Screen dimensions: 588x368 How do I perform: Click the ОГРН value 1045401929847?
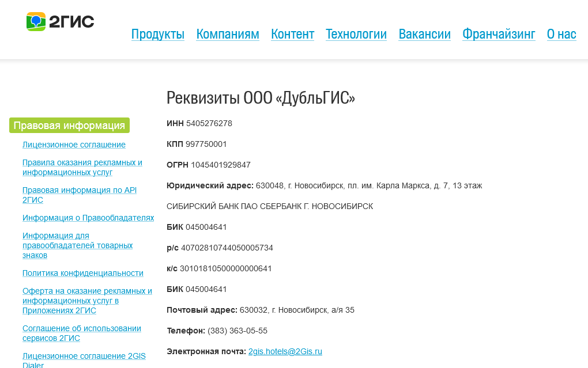point(220,165)
